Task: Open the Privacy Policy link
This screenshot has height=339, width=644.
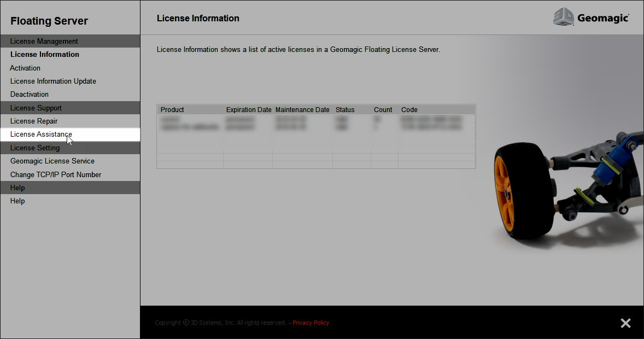Action: 311,323
